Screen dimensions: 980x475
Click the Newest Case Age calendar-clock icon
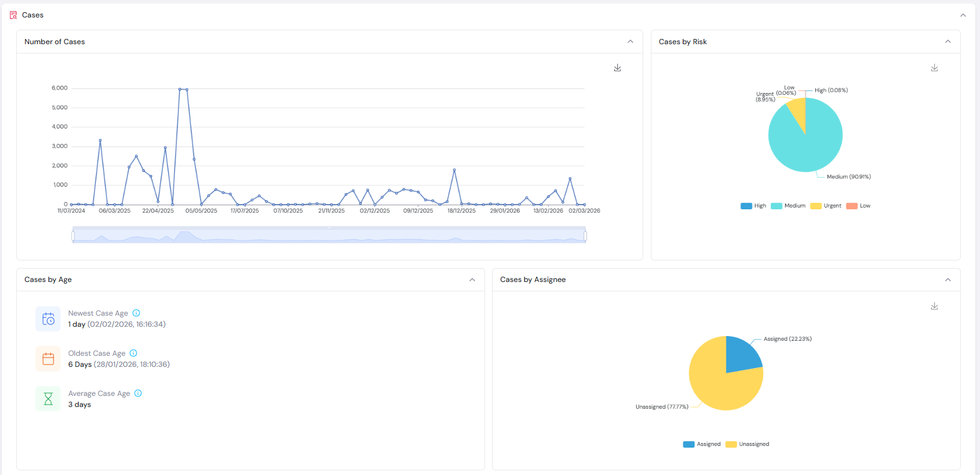point(48,319)
